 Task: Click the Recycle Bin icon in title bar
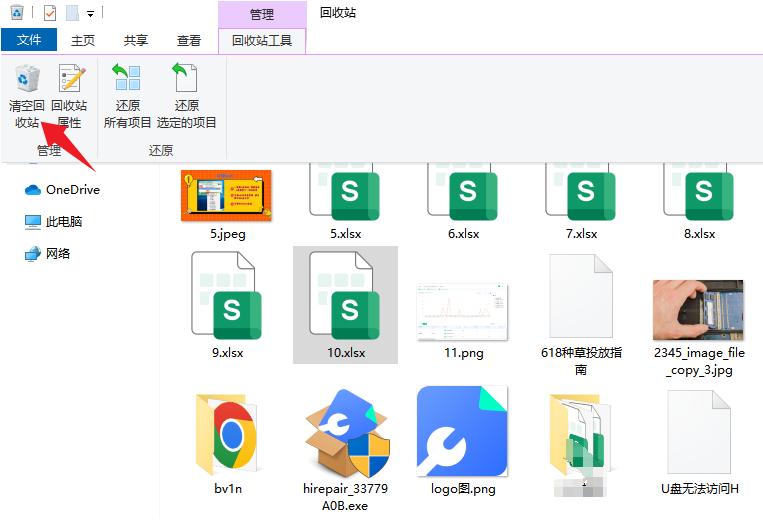[17, 13]
